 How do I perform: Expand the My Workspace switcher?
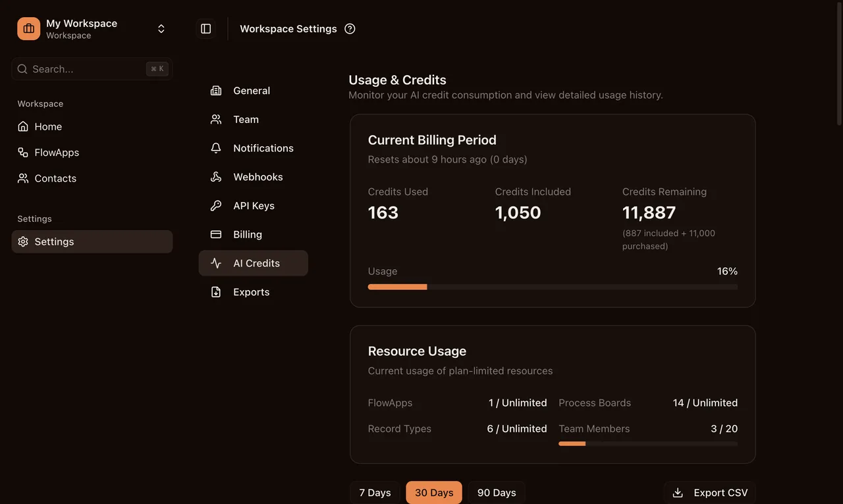click(160, 28)
